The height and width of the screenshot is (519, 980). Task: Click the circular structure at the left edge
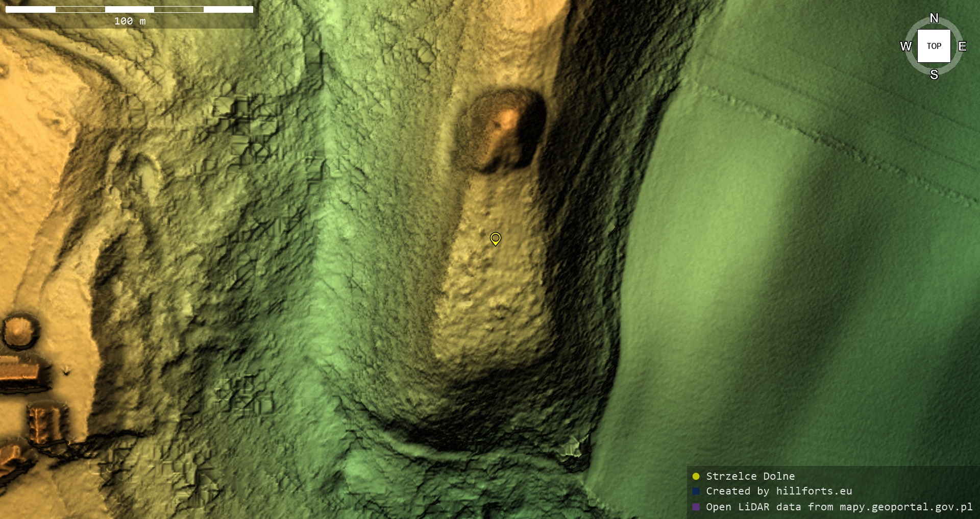coord(19,331)
